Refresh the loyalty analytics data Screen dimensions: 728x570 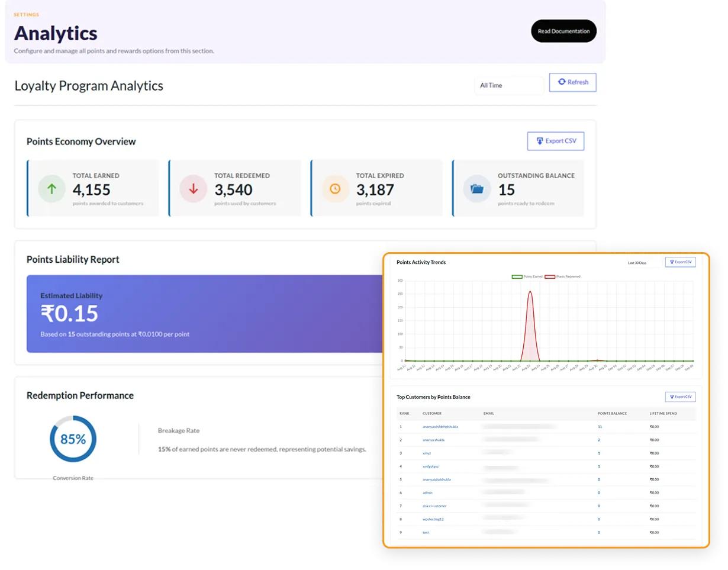[x=572, y=82]
